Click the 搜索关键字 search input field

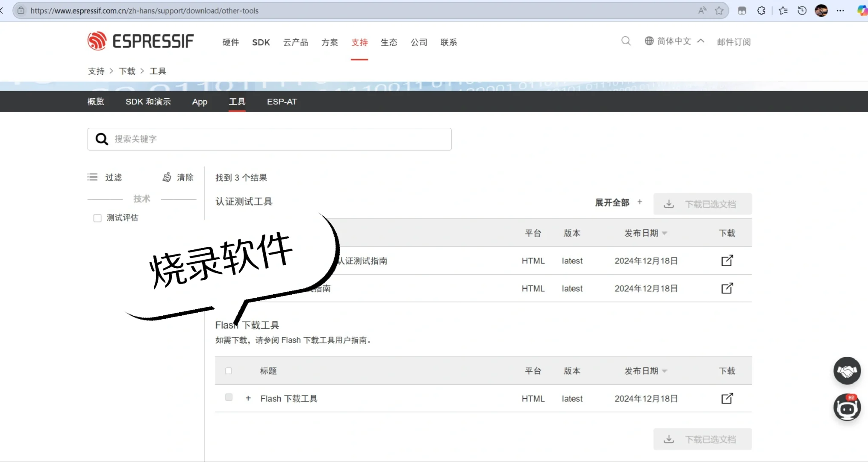[x=269, y=139]
